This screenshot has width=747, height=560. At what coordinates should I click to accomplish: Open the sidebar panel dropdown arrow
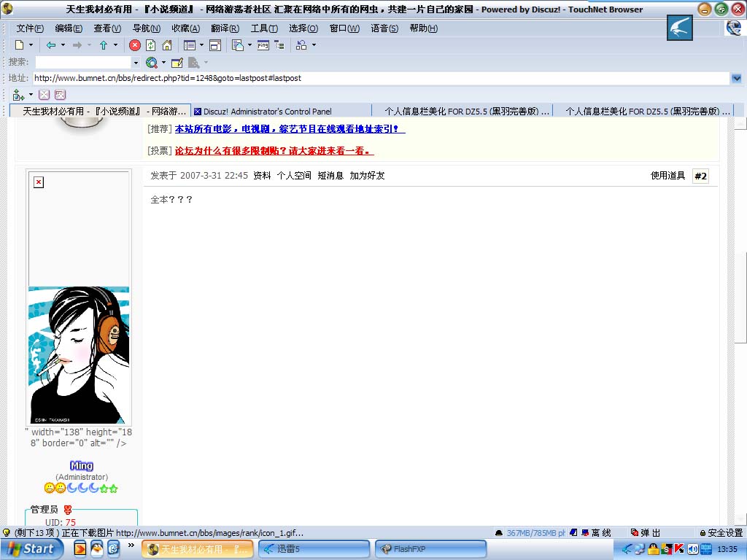201,45
